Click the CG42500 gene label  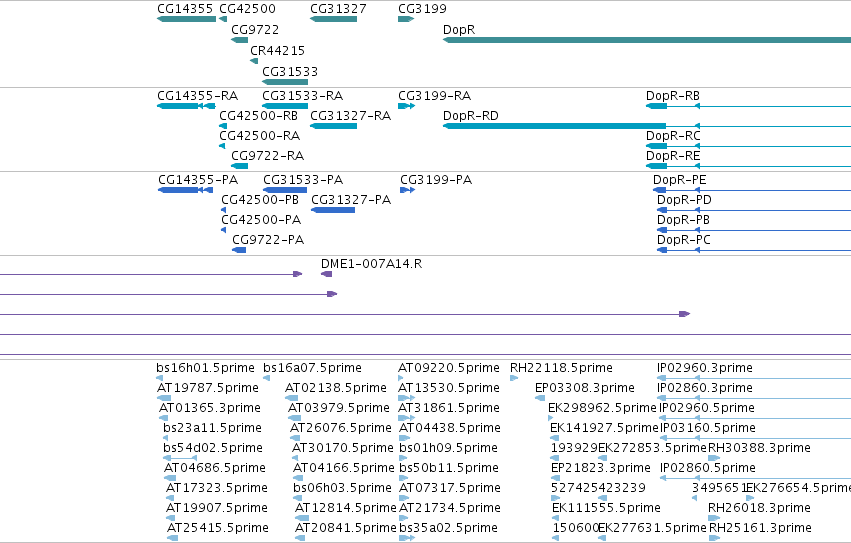tap(247, 9)
